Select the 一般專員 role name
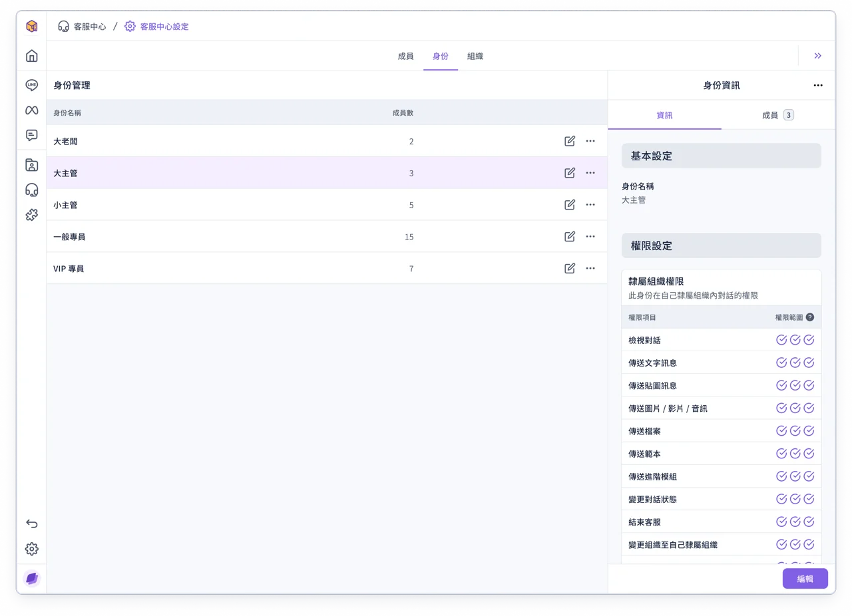852x616 pixels. [69, 237]
